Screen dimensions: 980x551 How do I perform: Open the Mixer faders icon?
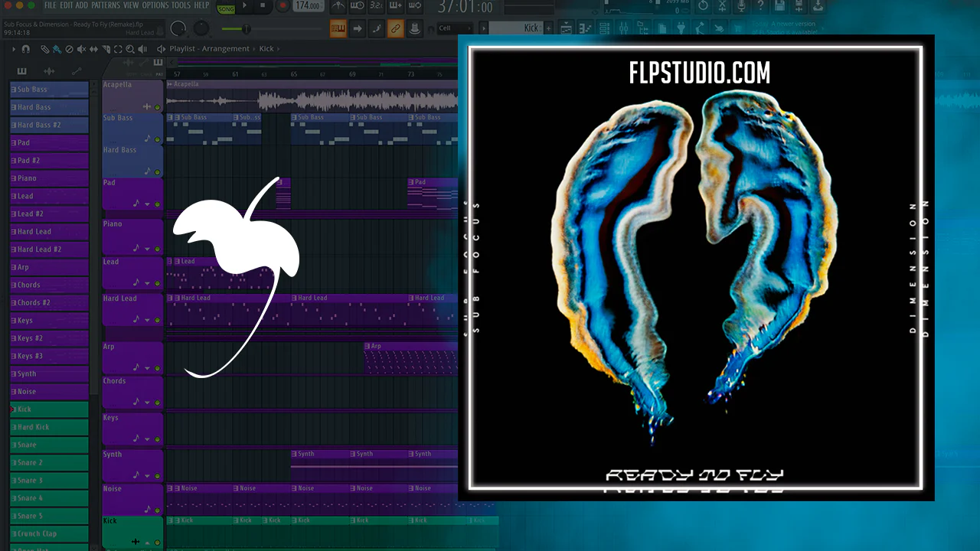[x=624, y=28]
